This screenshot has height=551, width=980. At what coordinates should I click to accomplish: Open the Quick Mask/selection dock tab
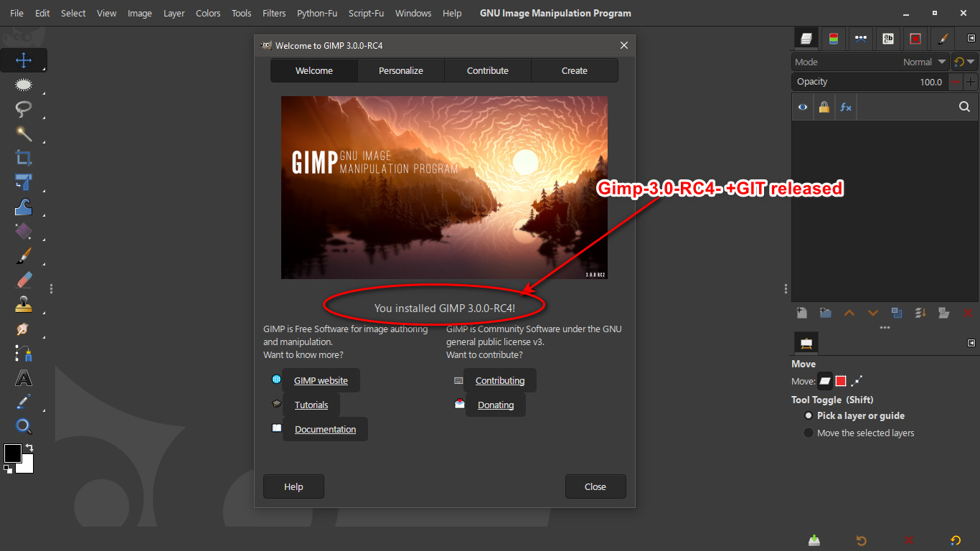915,39
